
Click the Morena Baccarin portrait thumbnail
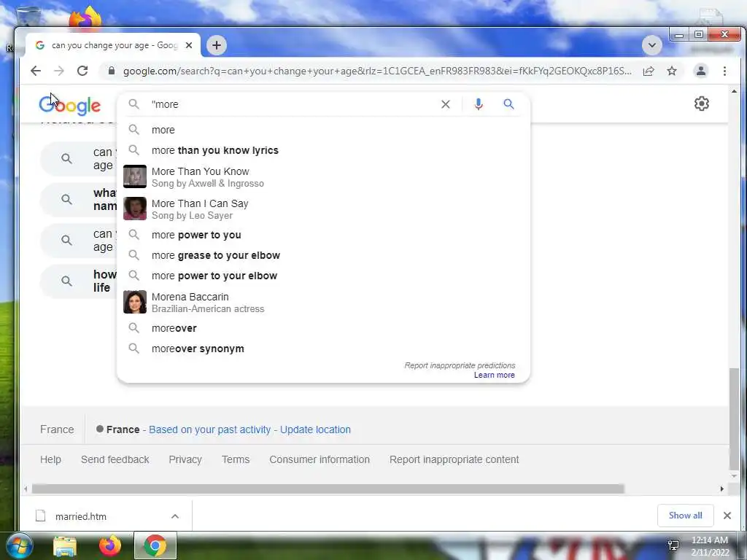tap(135, 302)
